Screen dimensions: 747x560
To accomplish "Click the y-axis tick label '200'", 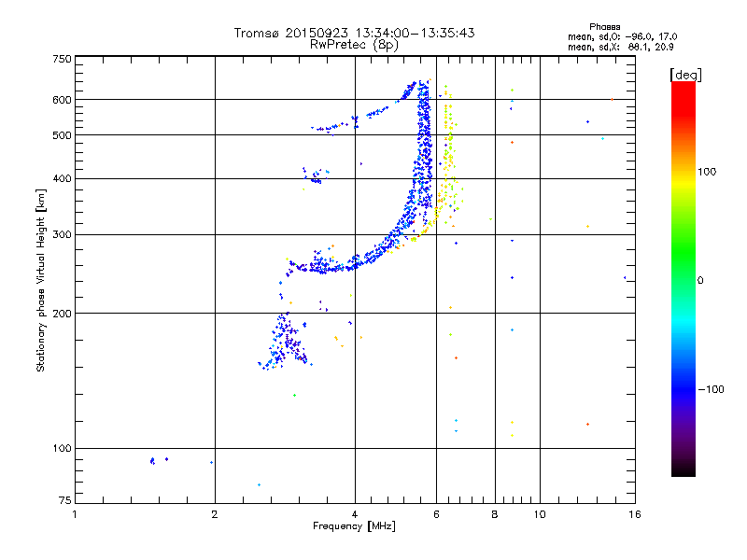I will coord(62,314).
